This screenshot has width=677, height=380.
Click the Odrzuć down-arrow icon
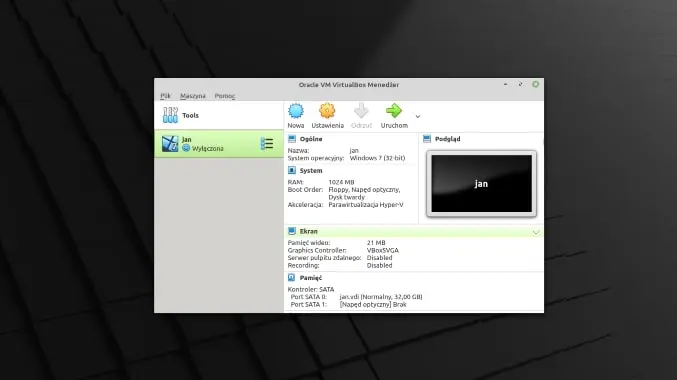click(x=361, y=111)
